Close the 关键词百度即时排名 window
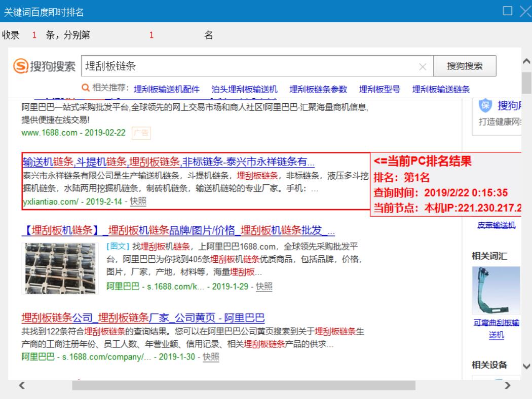Image resolution: width=532 pixels, height=399 pixels. [526, 11]
